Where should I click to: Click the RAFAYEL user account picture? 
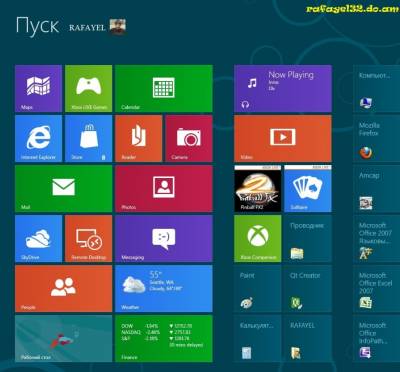click(x=118, y=27)
